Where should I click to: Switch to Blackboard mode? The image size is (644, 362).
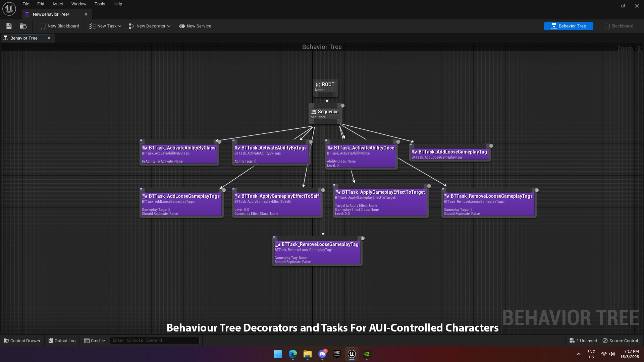(x=618, y=26)
